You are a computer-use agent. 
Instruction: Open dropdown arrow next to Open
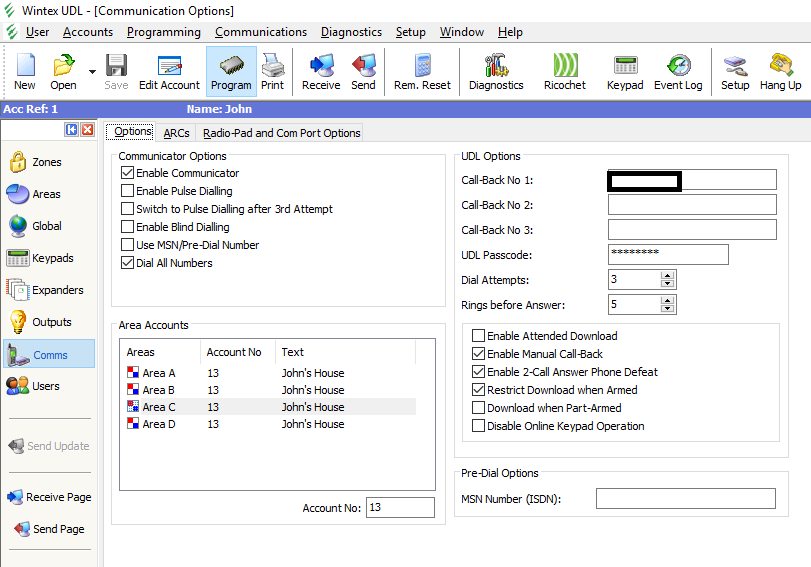(x=92, y=72)
